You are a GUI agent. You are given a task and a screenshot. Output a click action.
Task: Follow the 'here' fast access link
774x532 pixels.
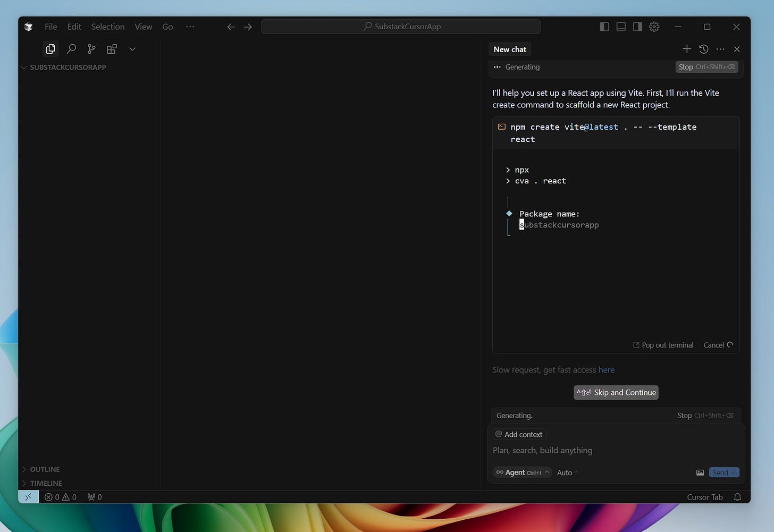pyautogui.click(x=607, y=370)
